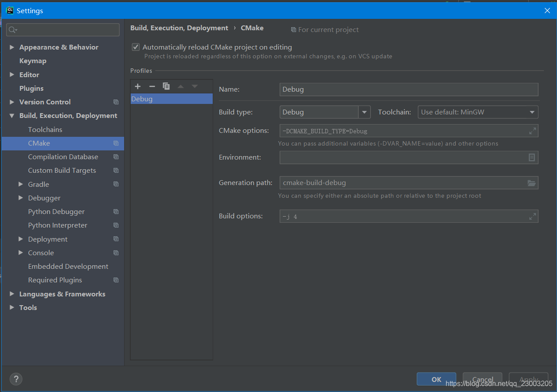557x392 pixels.
Task: Click the OK button
Action: [x=436, y=379]
